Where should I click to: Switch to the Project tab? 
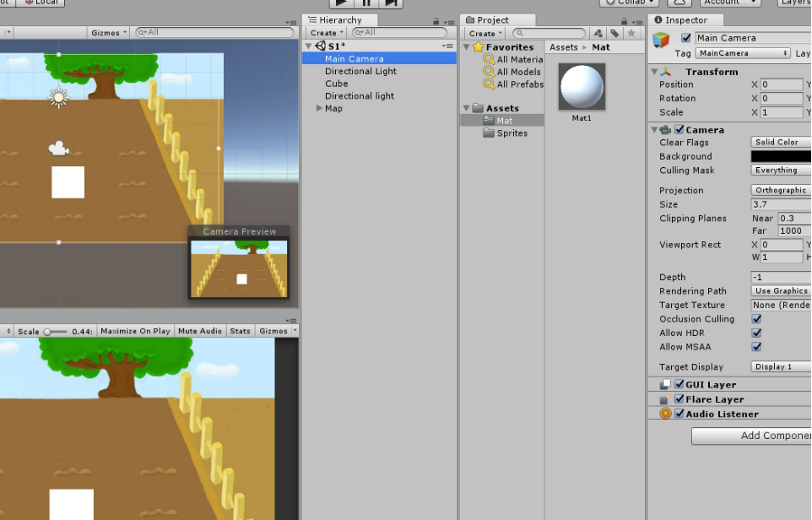(x=498, y=20)
